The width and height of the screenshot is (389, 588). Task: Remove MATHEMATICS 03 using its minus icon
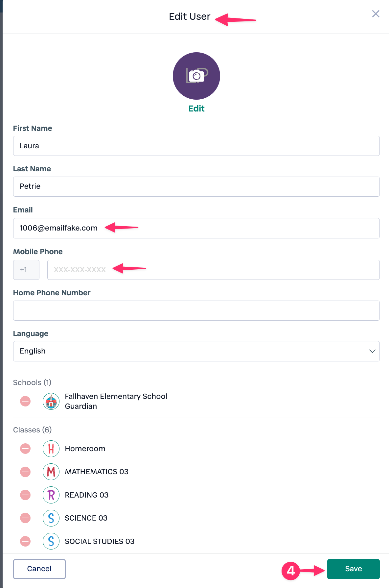(25, 472)
